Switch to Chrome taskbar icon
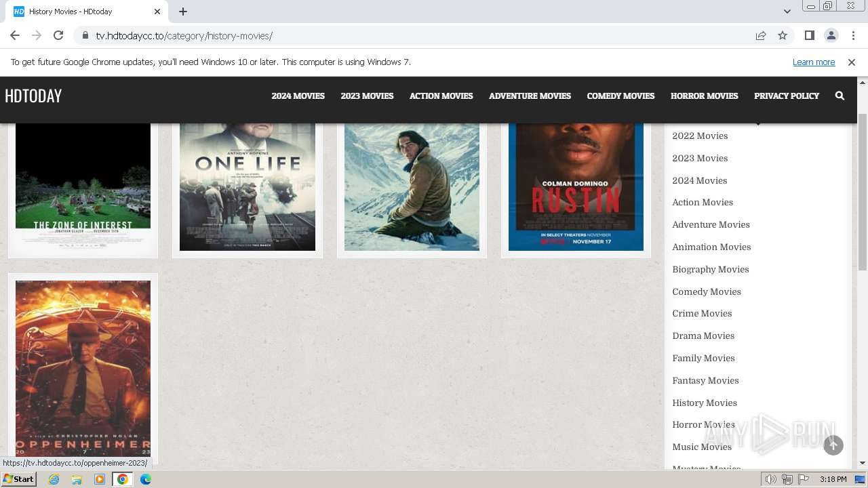 coord(123,479)
